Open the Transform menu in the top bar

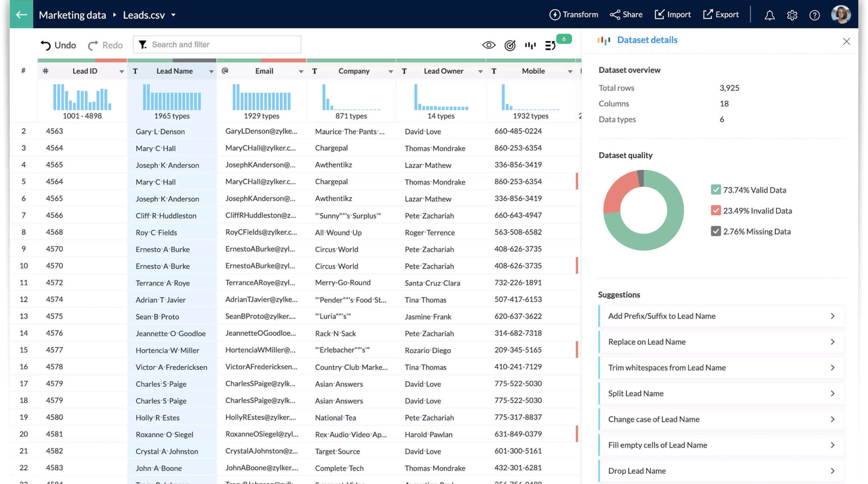573,14
